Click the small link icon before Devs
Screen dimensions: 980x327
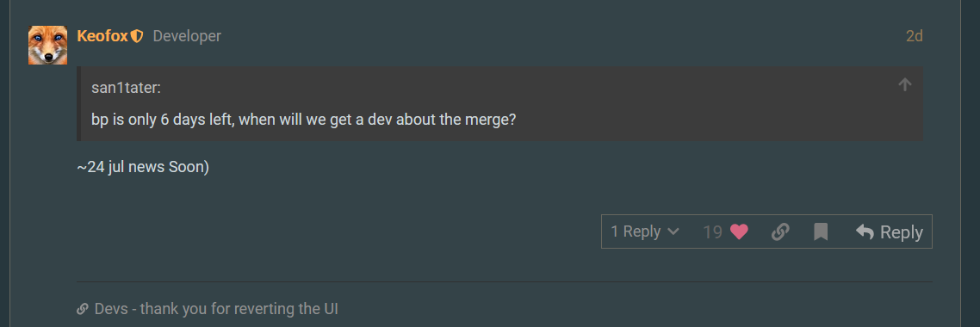(82, 309)
